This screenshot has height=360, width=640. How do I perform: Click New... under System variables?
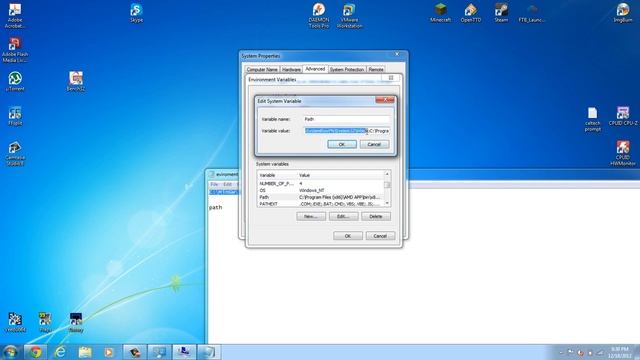pyautogui.click(x=311, y=216)
